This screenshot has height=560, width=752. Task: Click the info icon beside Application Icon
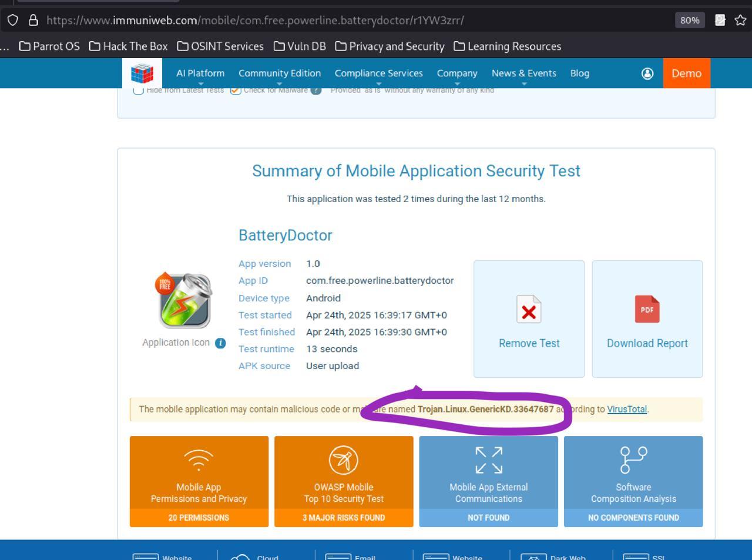(x=220, y=343)
